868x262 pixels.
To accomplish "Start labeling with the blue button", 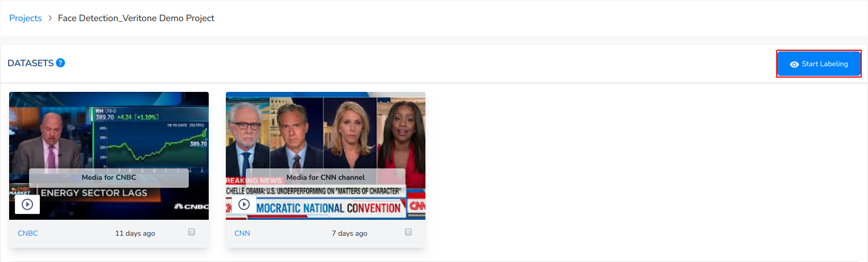I will (819, 64).
